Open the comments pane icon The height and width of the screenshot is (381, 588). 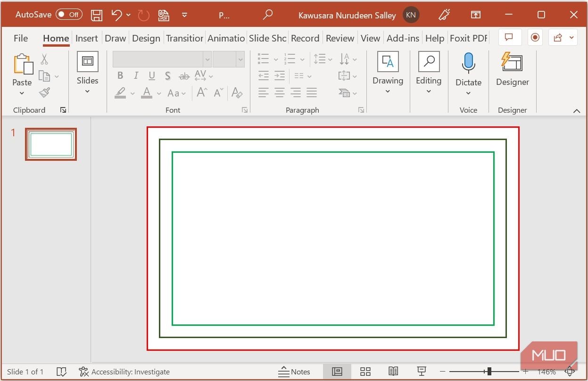509,37
